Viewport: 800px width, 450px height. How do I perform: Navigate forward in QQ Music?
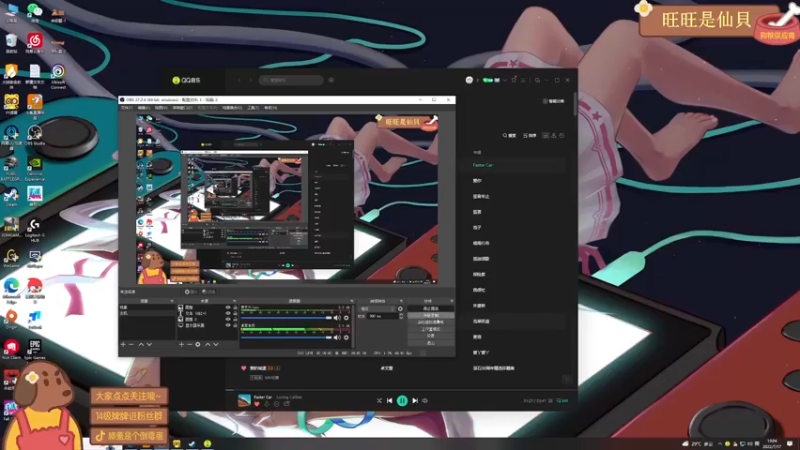[251, 80]
